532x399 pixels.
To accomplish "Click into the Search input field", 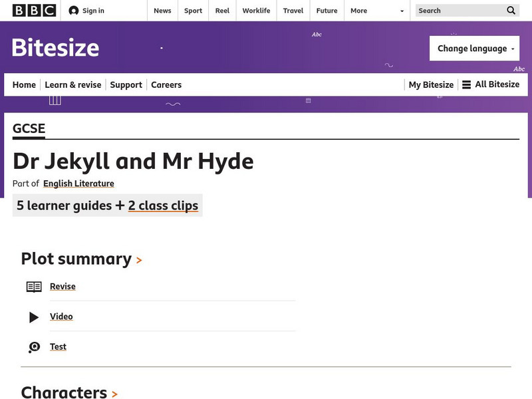I will pos(459,11).
